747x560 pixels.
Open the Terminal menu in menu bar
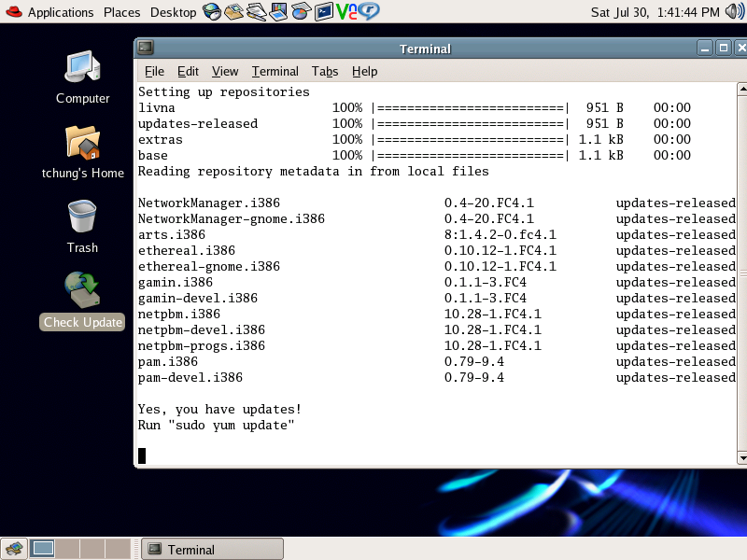pos(275,72)
